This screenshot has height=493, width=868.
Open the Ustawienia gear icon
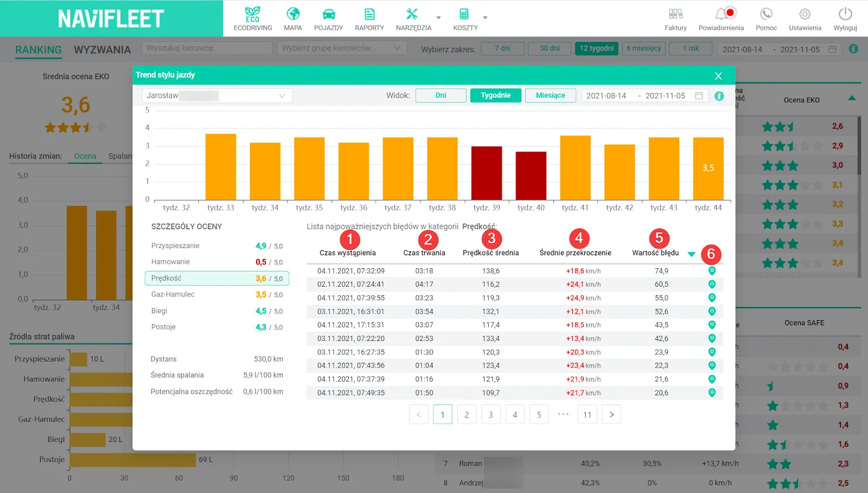[x=805, y=14]
